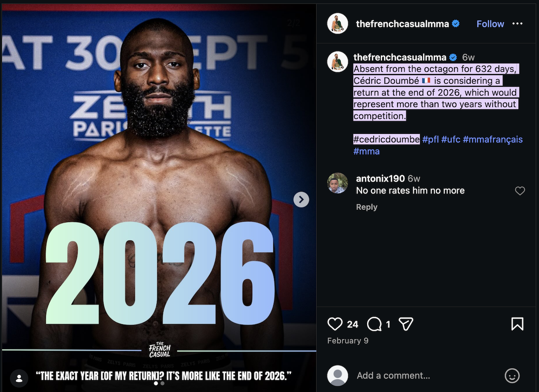The image size is (539, 392).
Task: Reply to antonix190's comment
Action: click(367, 207)
